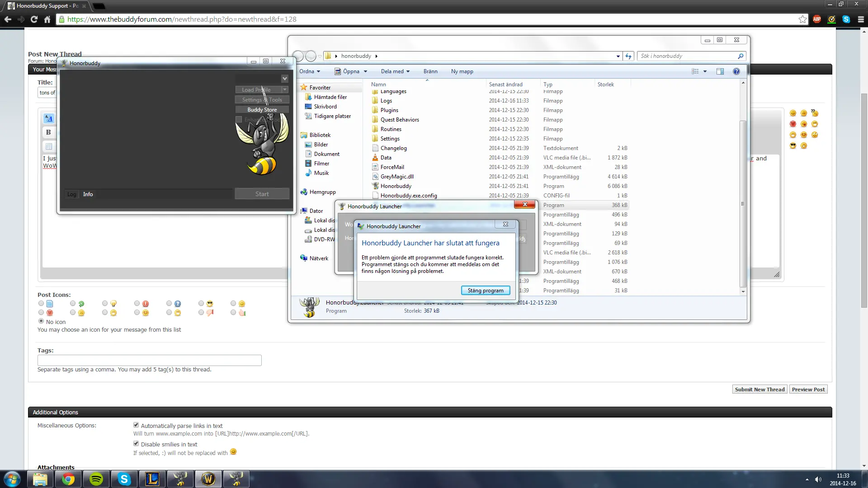Toggle the Explorer preview pane icon
Image resolution: width=868 pixels, height=488 pixels.
tap(720, 71)
